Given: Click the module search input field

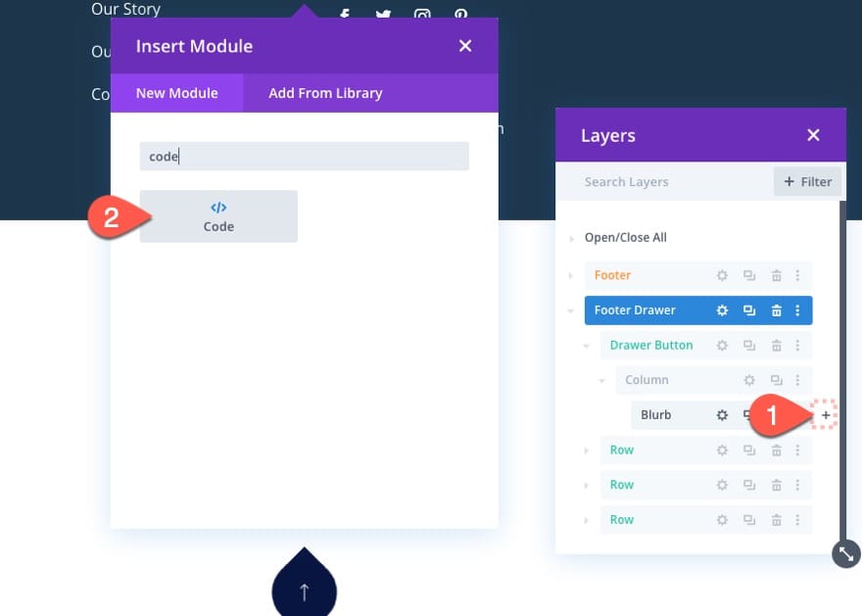Looking at the screenshot, I should click(x=304, y=156).
